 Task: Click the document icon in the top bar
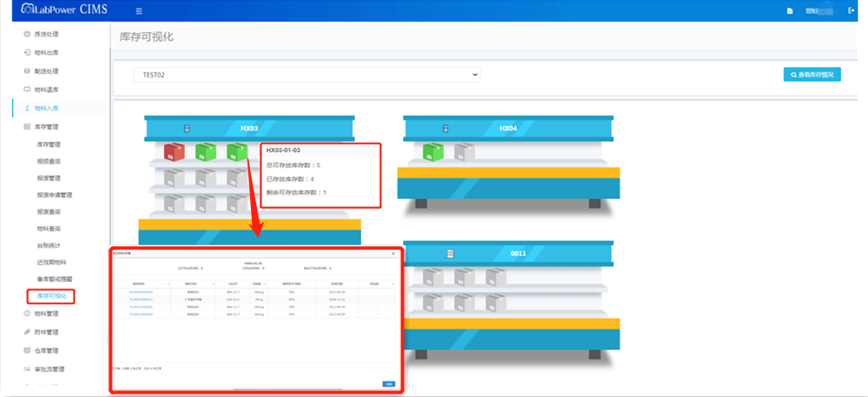[x=790, y=10]
